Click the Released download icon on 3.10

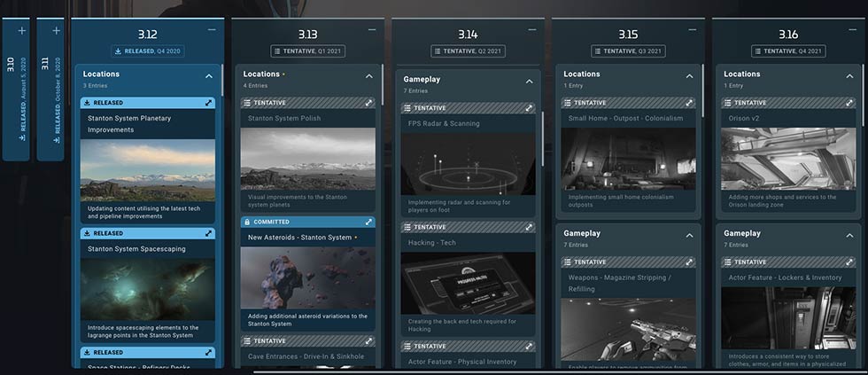(x=23, y=138)
